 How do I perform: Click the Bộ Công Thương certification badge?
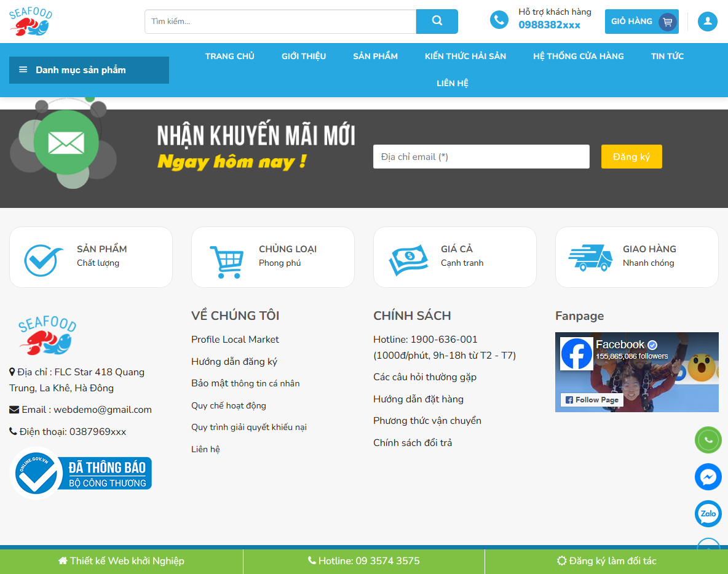81,472
